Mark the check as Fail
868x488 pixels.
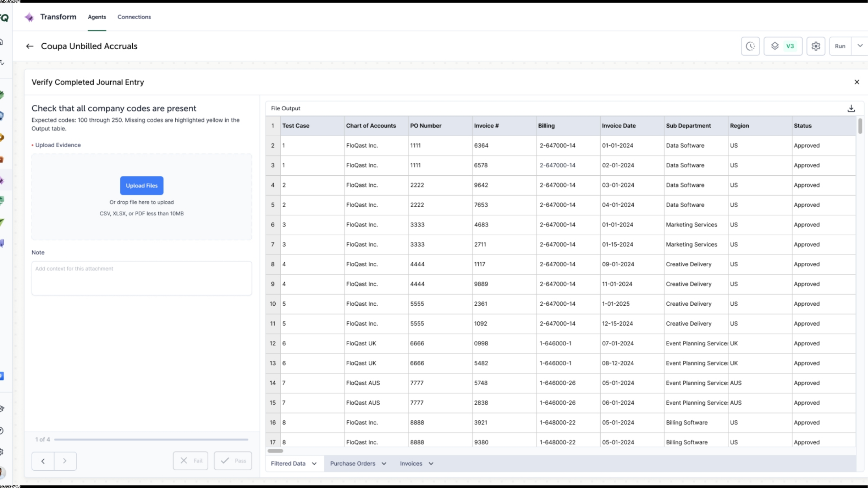(191, 461)
